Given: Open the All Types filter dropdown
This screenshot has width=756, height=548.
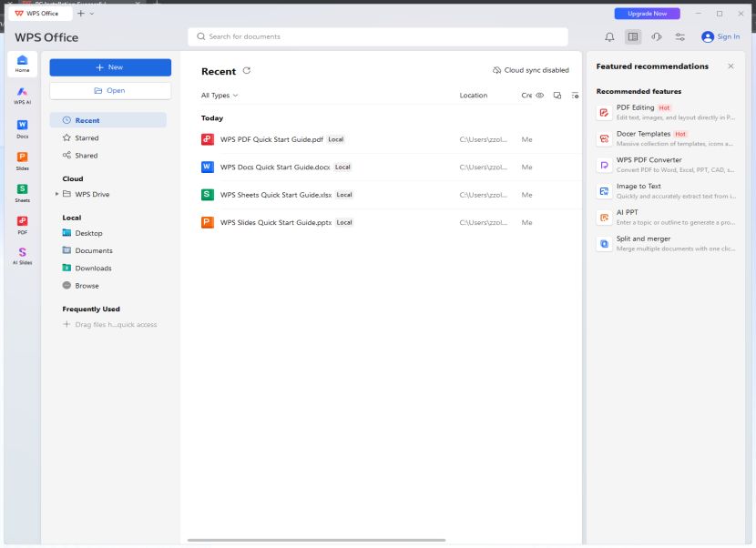Looking at the screenshot, I should pos(220,96).
